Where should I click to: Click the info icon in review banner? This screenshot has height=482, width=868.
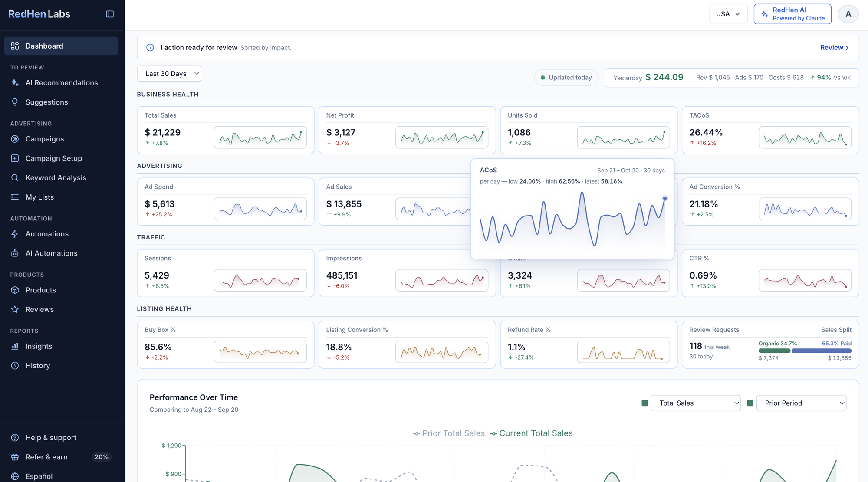coord(150,48)
